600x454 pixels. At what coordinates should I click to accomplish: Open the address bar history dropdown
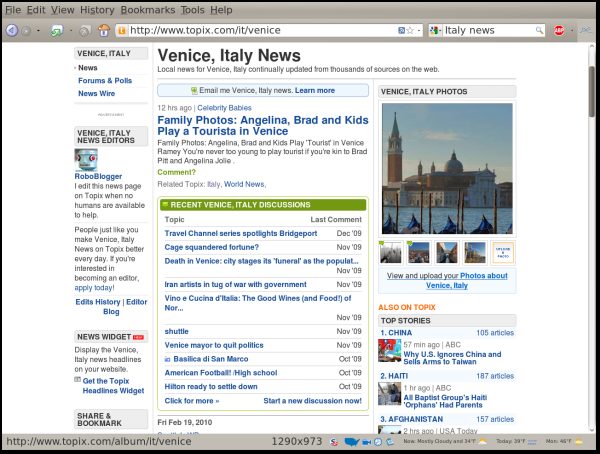tap(419, 30)
